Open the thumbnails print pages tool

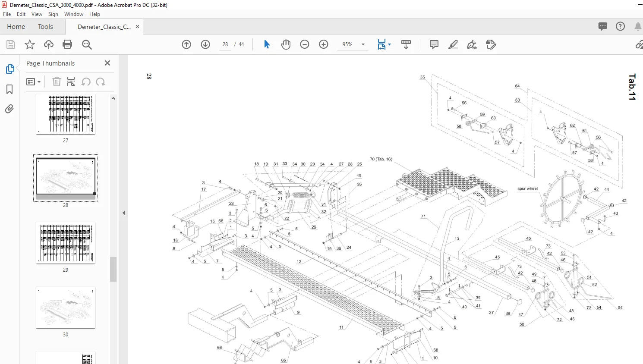(x=71, y=82)
